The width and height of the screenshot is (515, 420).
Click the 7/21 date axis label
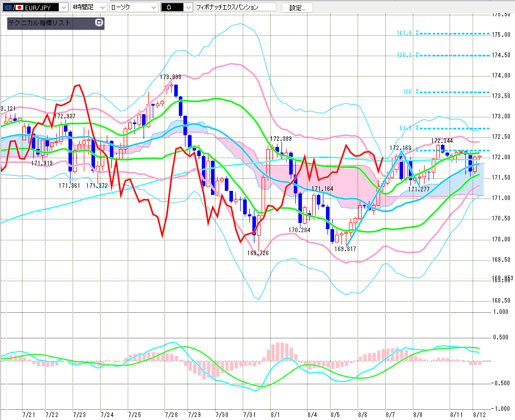coord(29,415)
